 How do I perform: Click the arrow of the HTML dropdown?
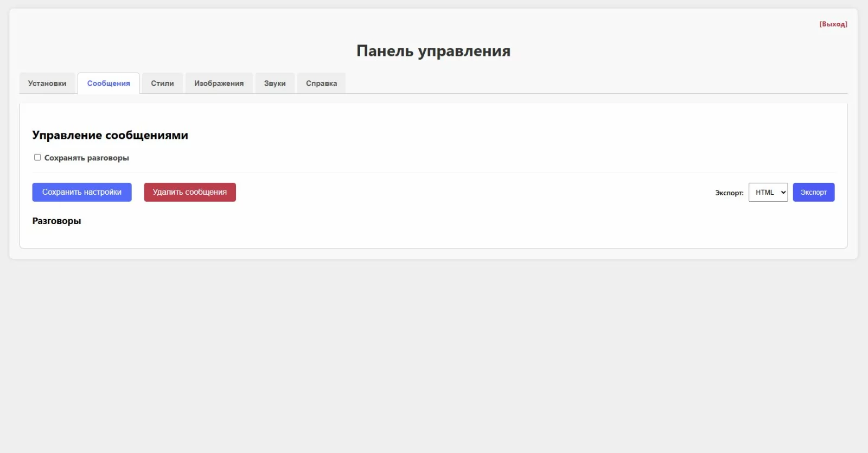click(783, 192)
